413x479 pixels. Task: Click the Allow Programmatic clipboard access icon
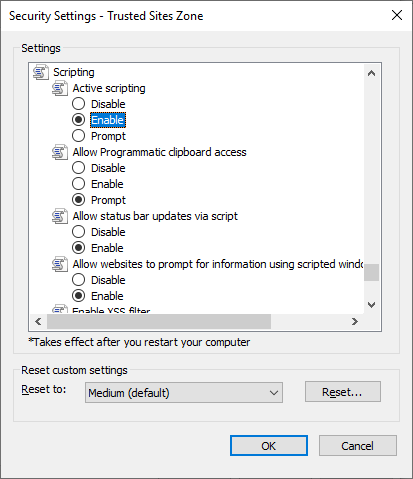60,152
